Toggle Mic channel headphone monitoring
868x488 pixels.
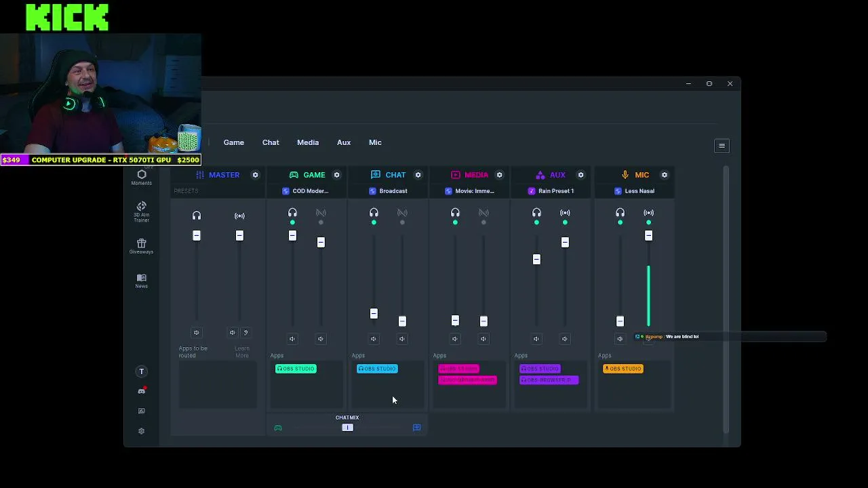tap(620, 213)
